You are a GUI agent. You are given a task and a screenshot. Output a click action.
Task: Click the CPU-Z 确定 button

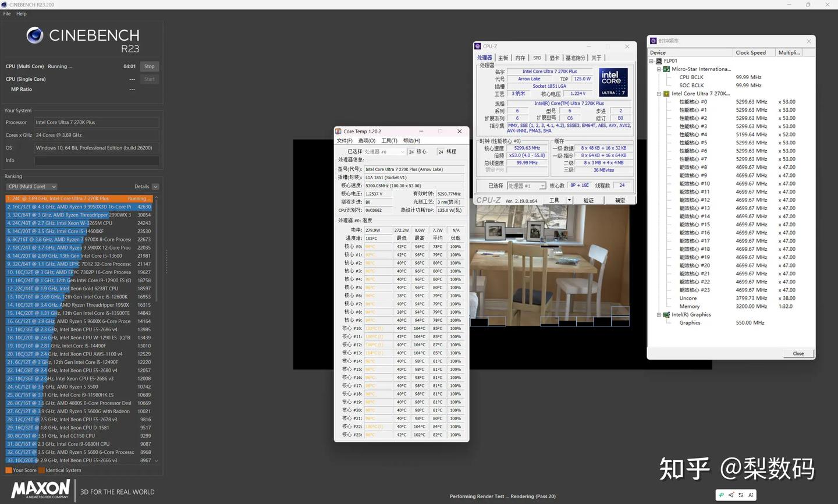coord(620,200)
